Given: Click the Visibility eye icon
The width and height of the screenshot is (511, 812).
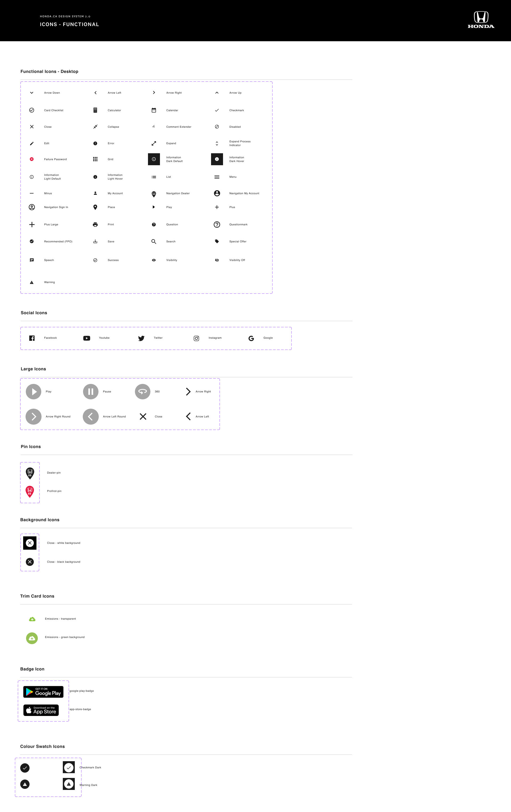Looking at the screenshot, I should tap(154, 260).
